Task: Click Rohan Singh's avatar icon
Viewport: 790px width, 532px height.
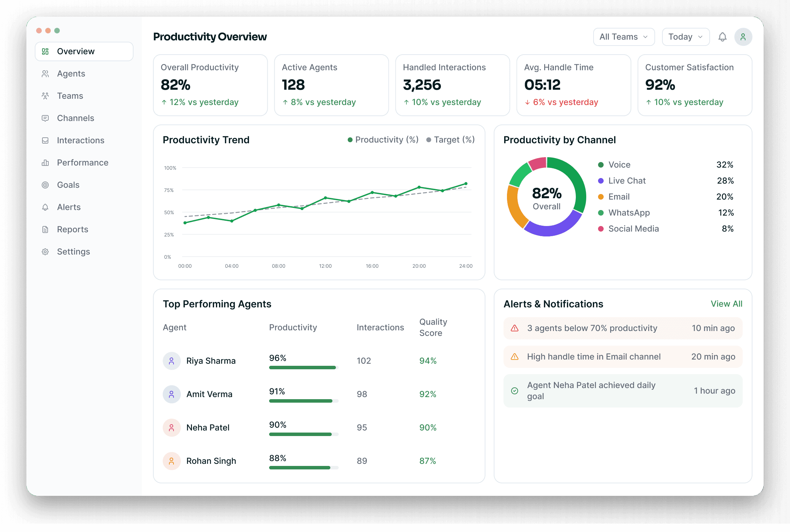Action: point(171,461)
